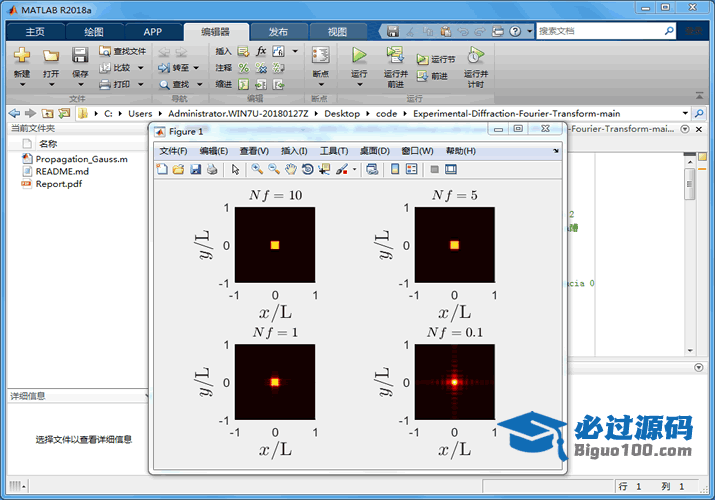Open the 工具(T) menu in Figure 1

(333, 151)
